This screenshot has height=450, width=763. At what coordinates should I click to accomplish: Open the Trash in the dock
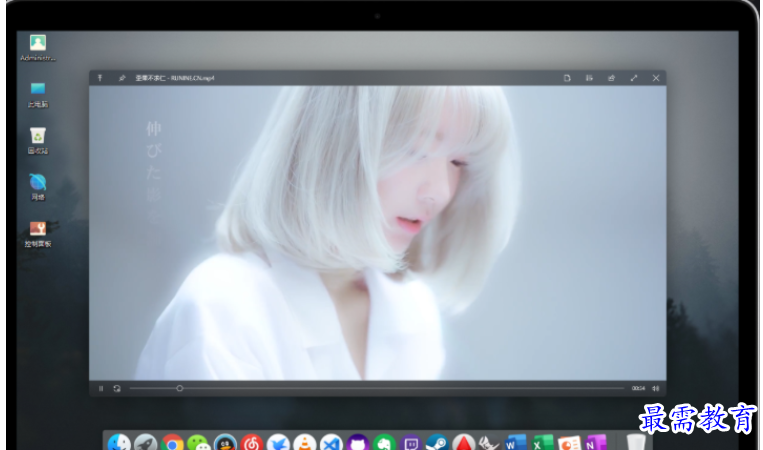click(x=636, y=443)
